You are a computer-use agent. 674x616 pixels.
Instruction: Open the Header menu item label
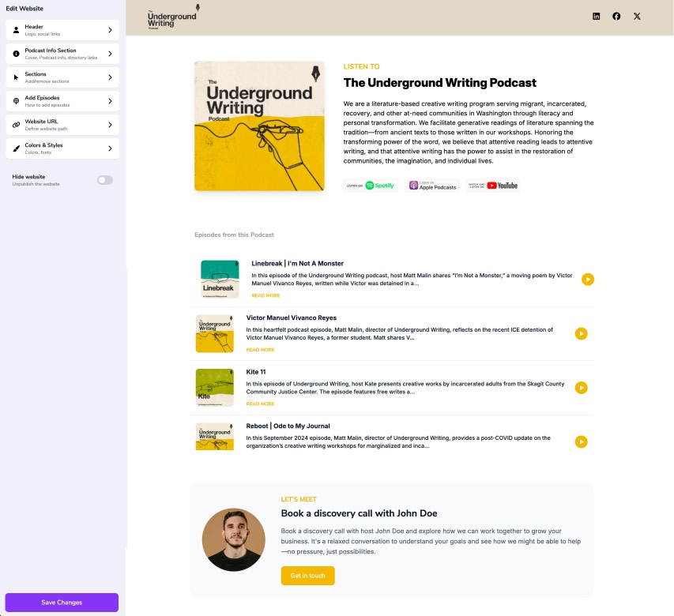point(34,27)
